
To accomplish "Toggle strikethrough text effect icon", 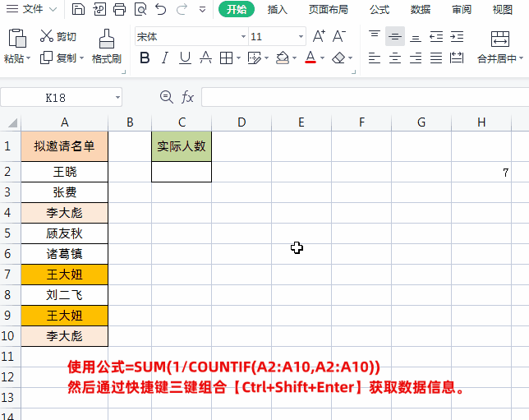I will pos(205,58).
